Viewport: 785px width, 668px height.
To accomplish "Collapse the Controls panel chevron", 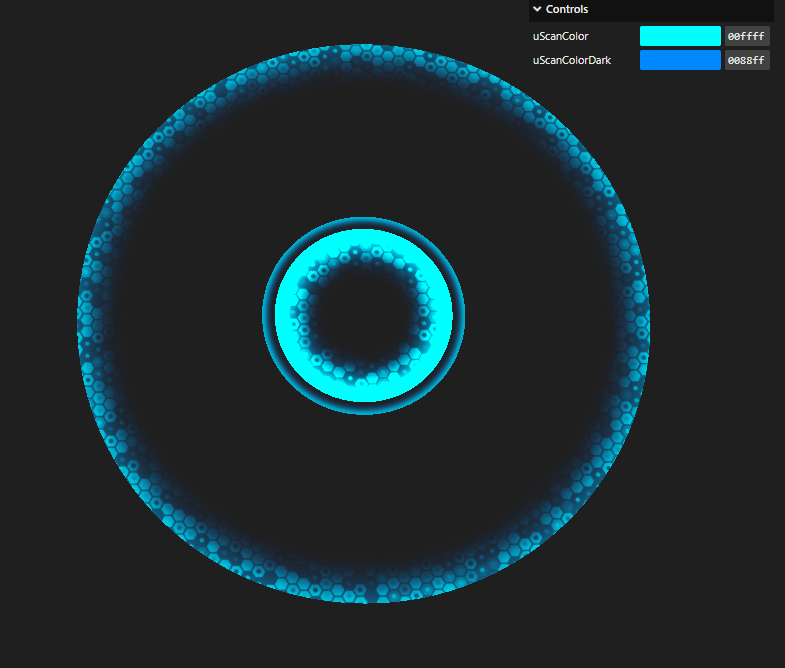I will tap(537, 10).
